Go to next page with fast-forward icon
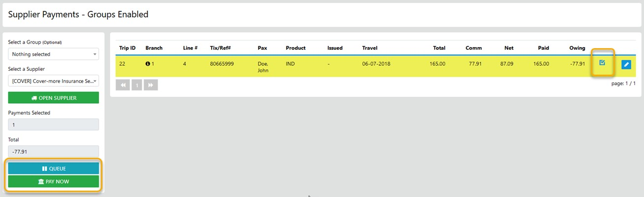Viewport: 644px width, 197px height. (151, 85)
